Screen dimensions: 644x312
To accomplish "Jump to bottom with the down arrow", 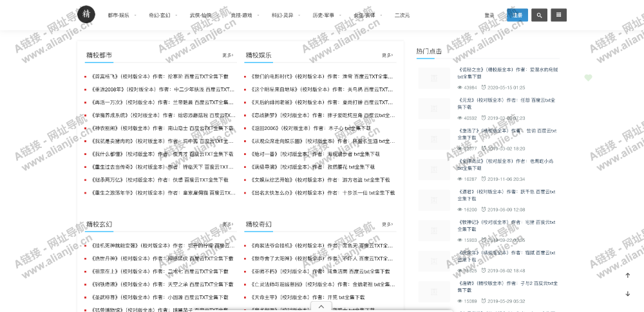I will coord(627,293).
